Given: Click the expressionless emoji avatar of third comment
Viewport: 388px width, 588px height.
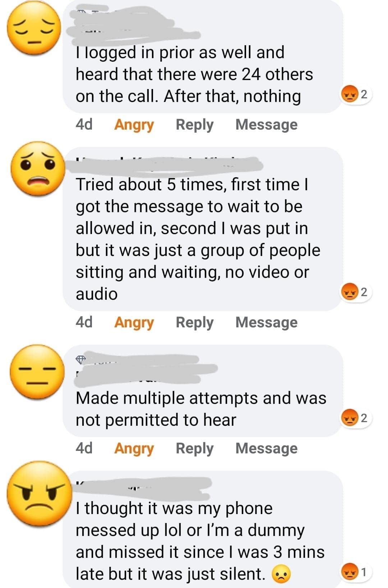Looking at the screenshot, I should pos(37,371).
